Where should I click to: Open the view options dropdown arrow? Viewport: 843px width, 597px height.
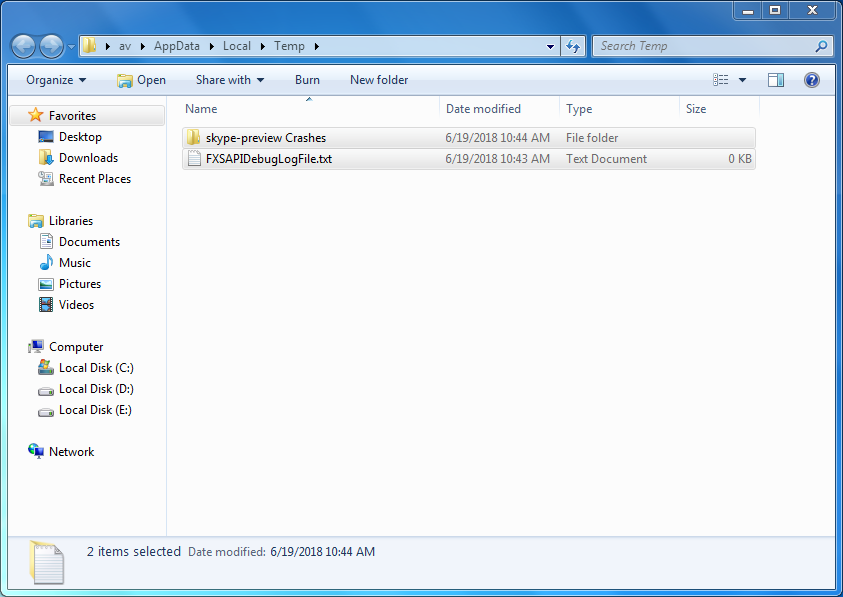pos(742,80)
